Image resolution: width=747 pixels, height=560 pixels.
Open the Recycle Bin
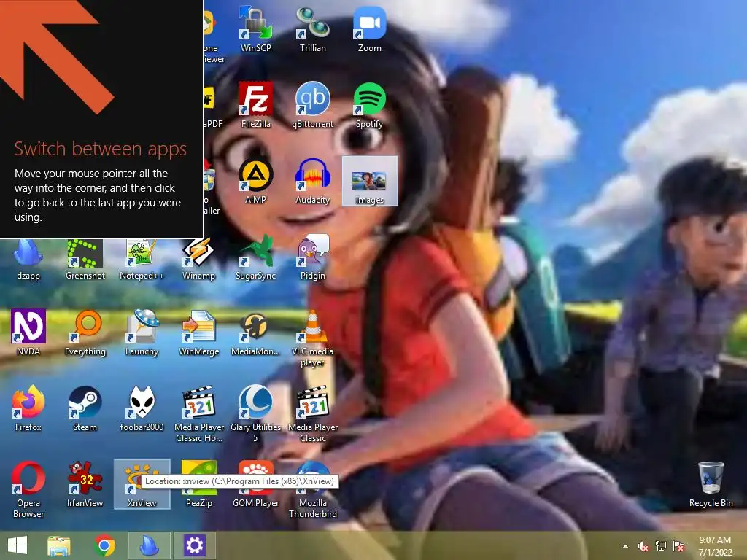coord(711,484)
